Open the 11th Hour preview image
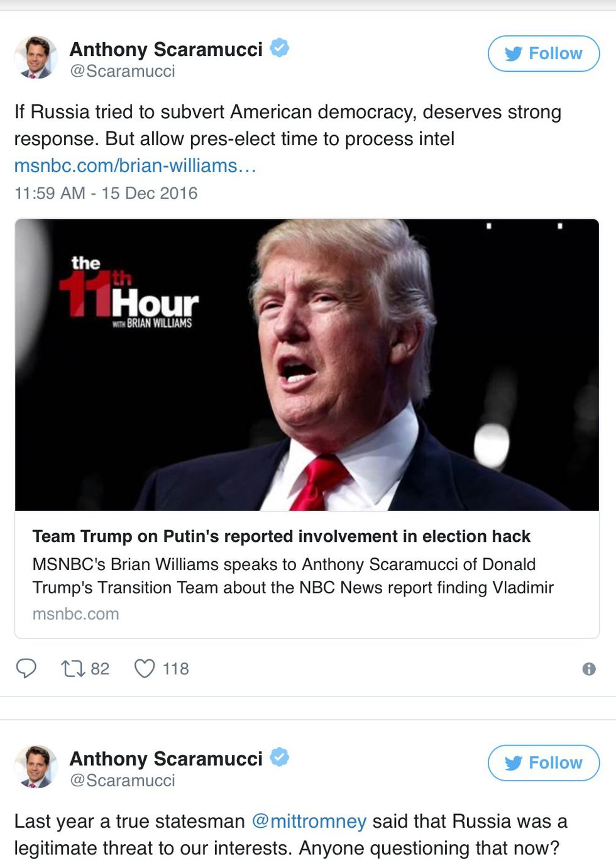Image resolution: width=616 pixels, height=863 pixels. 307,365
